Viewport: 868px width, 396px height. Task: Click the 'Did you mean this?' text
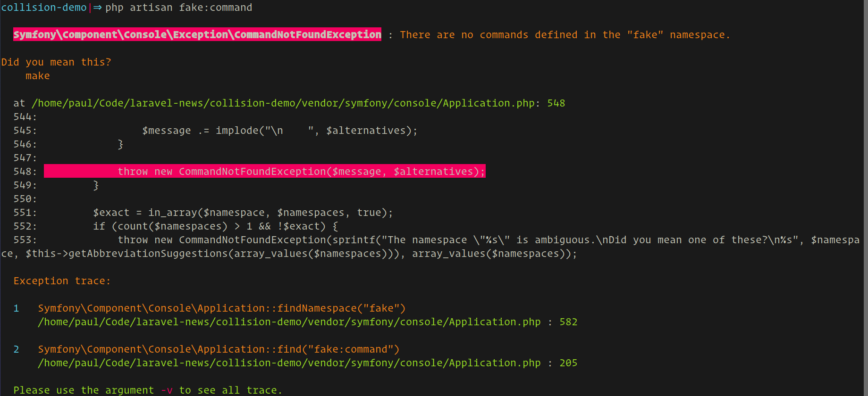pos(56,62)
